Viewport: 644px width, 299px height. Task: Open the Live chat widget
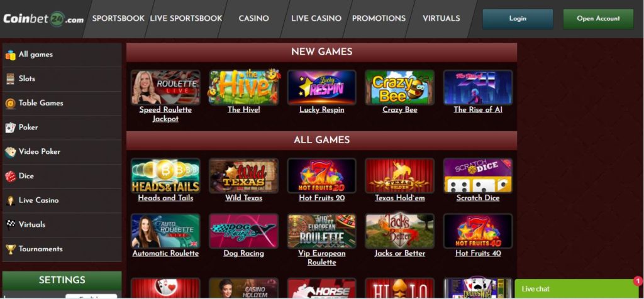click(x=576, y=289)
